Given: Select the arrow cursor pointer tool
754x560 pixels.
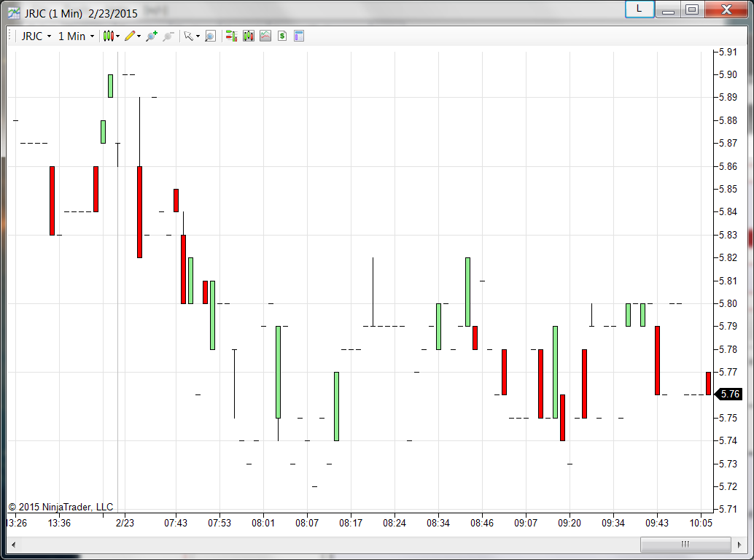Looking at the screenshot, I should pyautogui.click(x=188, y=36).
